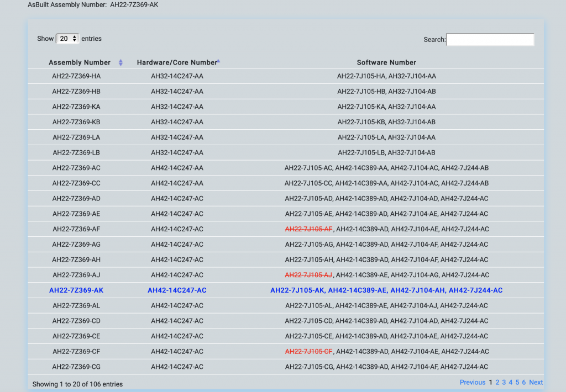The width and height of the screenshot is (566, 392).
Task: Click software numbers in AH22-7Z369-AG row
Action: (x=386, y=245)
